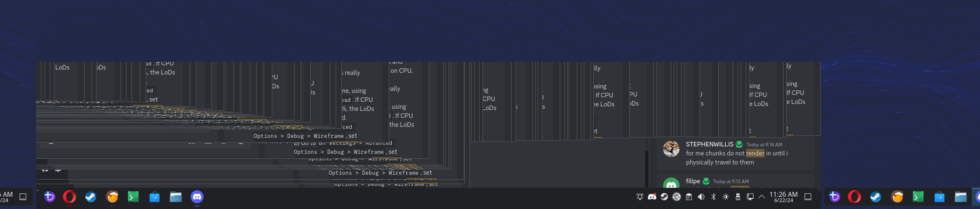Open STEPHENWILLIS's profile avatar
Viewport: 980px width, 209px height.
coord(671,149)
